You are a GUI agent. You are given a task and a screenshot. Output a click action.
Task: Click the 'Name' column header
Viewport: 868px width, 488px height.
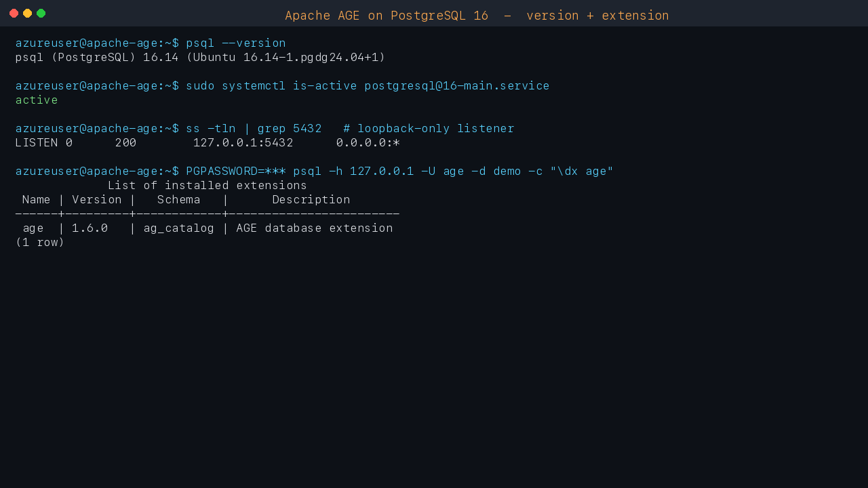tap(37, 200)
